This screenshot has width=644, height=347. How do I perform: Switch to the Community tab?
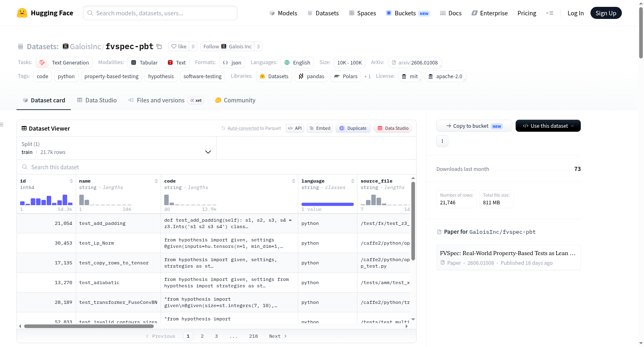(235, 100)
